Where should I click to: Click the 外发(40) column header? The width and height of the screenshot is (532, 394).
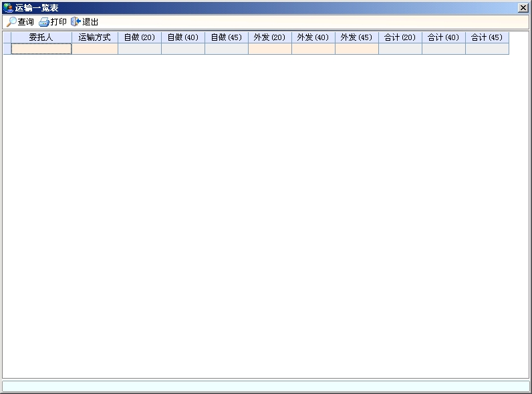pyautogui.click(x=313, y=37)
